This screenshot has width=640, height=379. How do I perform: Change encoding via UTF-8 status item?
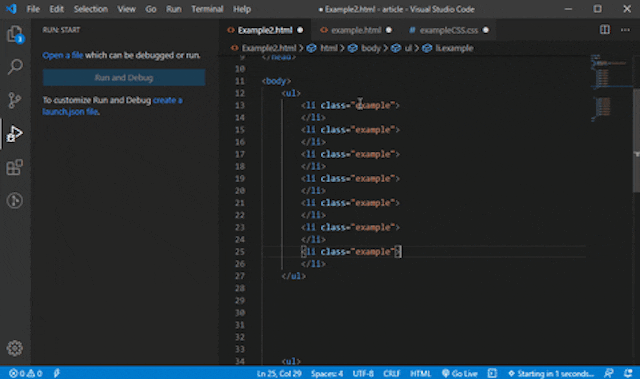[x=363, y=373]
